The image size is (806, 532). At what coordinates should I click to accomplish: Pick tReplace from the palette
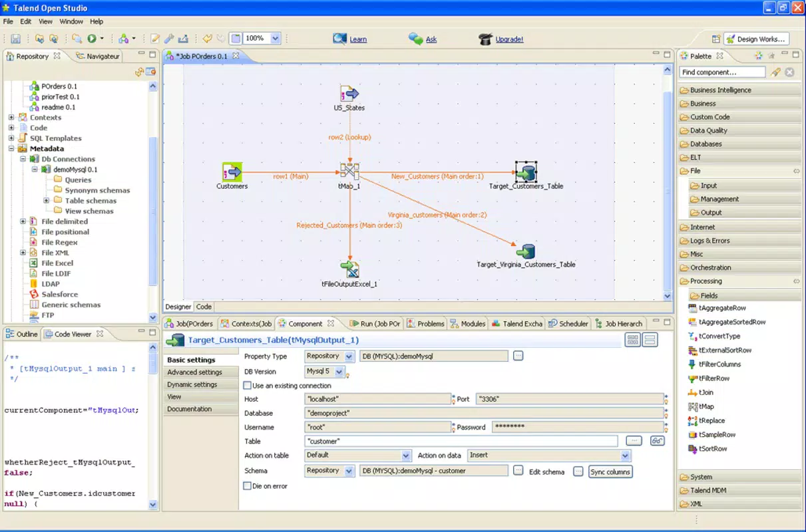(x=707, y=420)
